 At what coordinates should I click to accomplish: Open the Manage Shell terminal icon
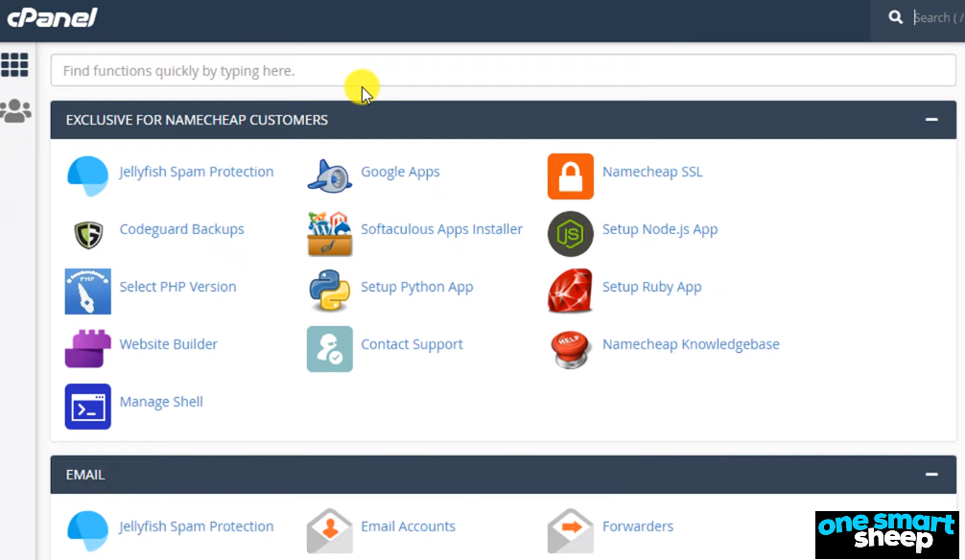point(88,407)
